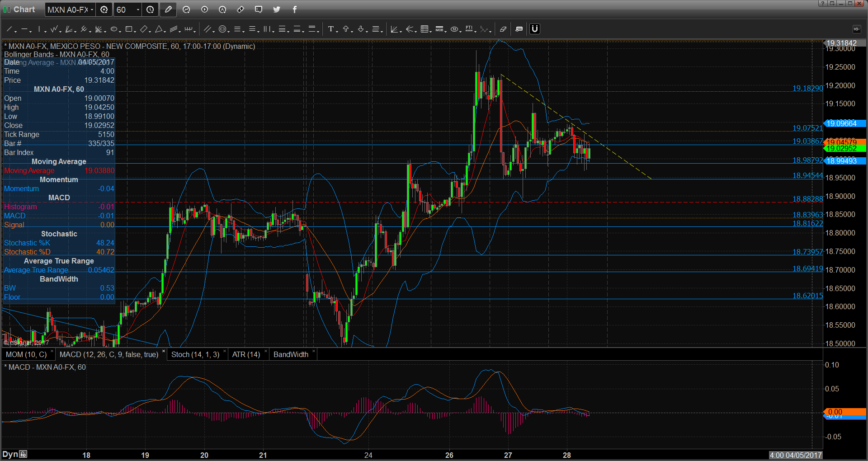Click the green 19.02952 last price label
The width and height of the screenshot is (868, 461).
pyautogui.click(x=845, y=148)
